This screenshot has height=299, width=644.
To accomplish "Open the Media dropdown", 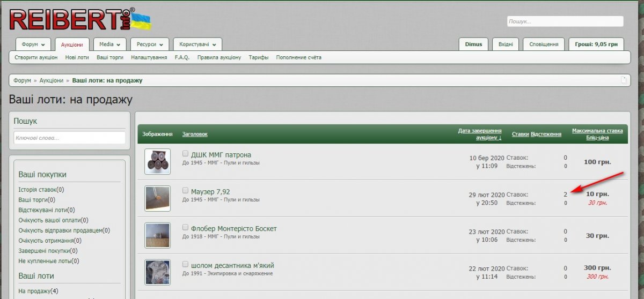I will coord(109,44).
